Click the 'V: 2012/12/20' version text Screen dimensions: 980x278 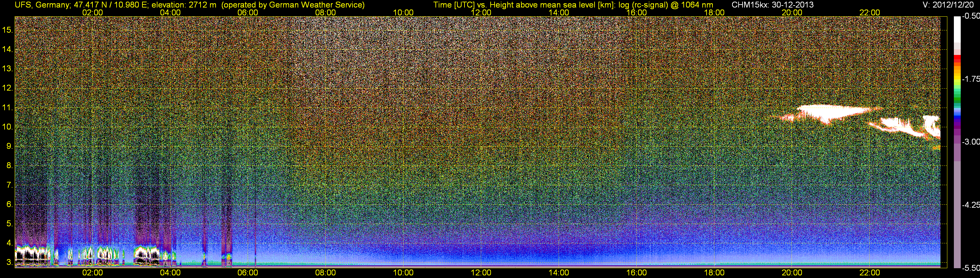(949, 5)
